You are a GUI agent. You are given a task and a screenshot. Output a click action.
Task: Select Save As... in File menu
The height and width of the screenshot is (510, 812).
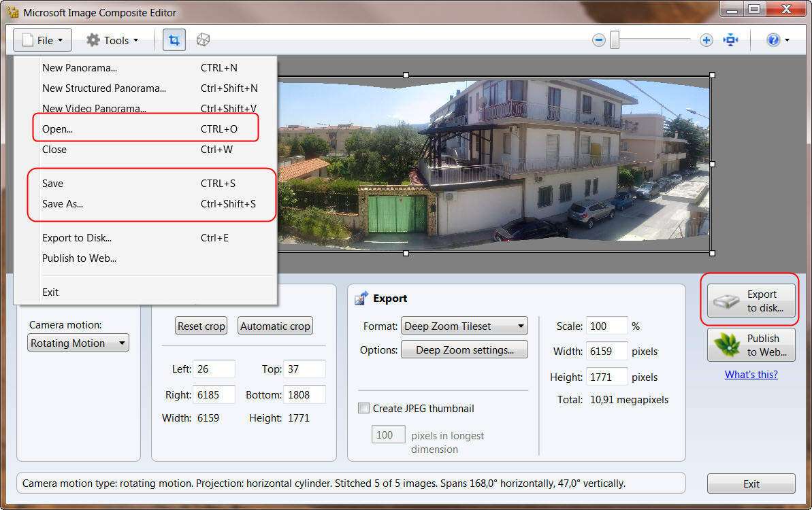click(63, 203)
